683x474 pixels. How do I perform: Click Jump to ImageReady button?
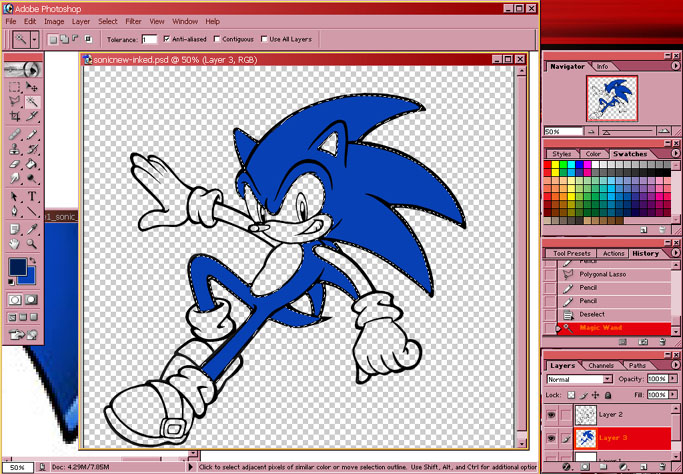[23, 335]
